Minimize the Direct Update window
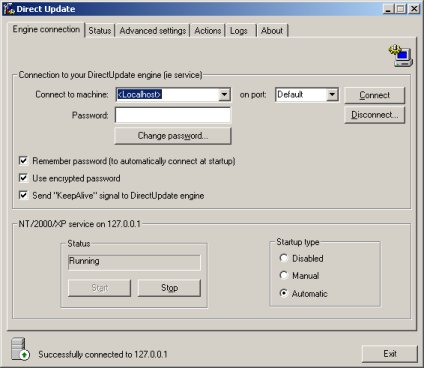424x368 pixels. click(x=388, y=9)
